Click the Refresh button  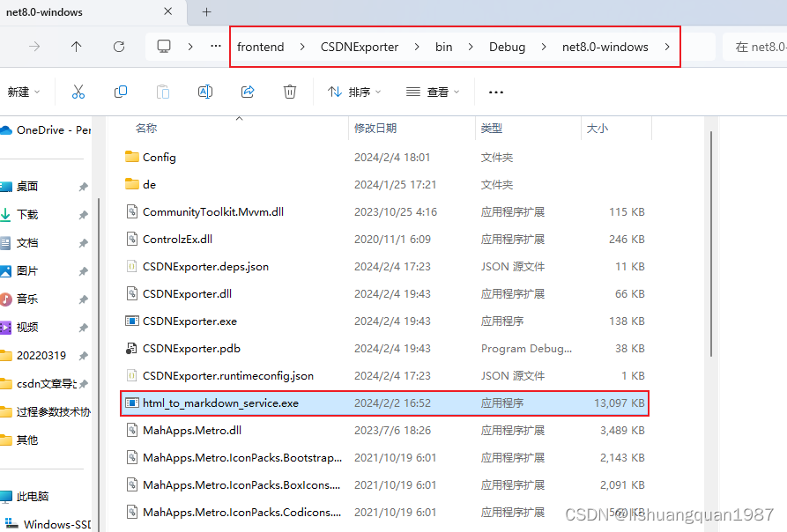pyautogui.click(x=119, y=47)
